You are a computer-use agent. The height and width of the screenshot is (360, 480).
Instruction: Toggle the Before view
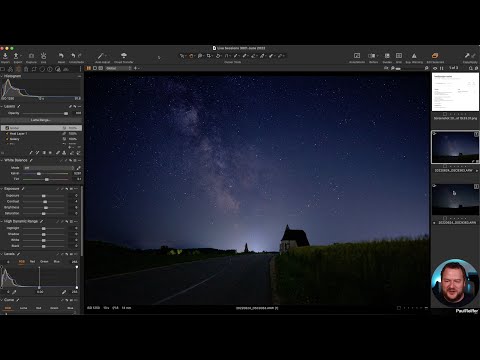tap(372, 56)
